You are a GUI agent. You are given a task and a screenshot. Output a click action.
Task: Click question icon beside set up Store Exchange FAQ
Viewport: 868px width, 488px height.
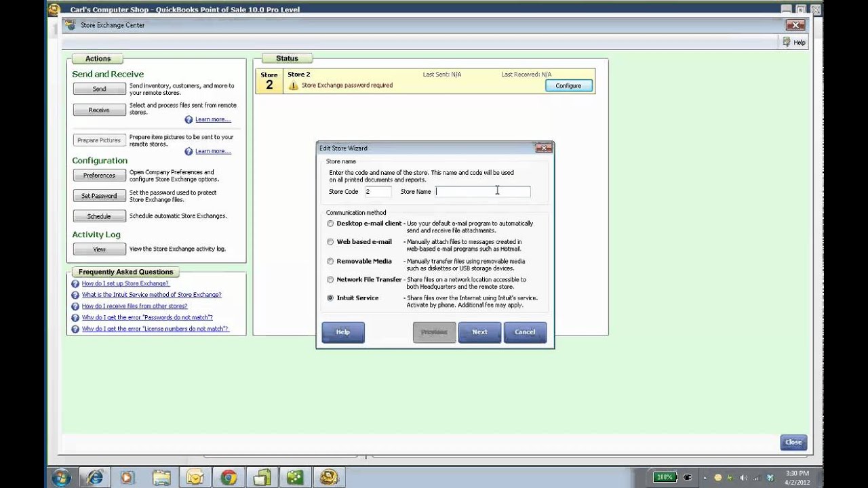tap(75, 283)
